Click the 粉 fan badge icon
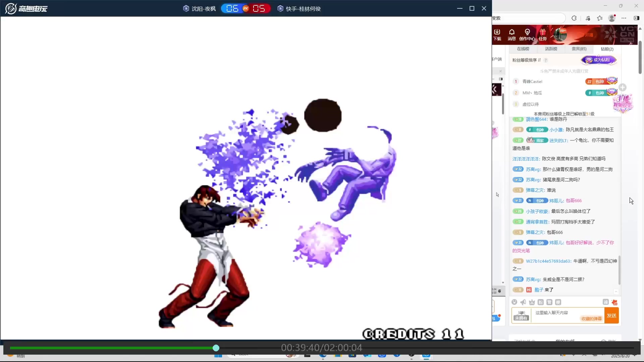 click(541, 302)
